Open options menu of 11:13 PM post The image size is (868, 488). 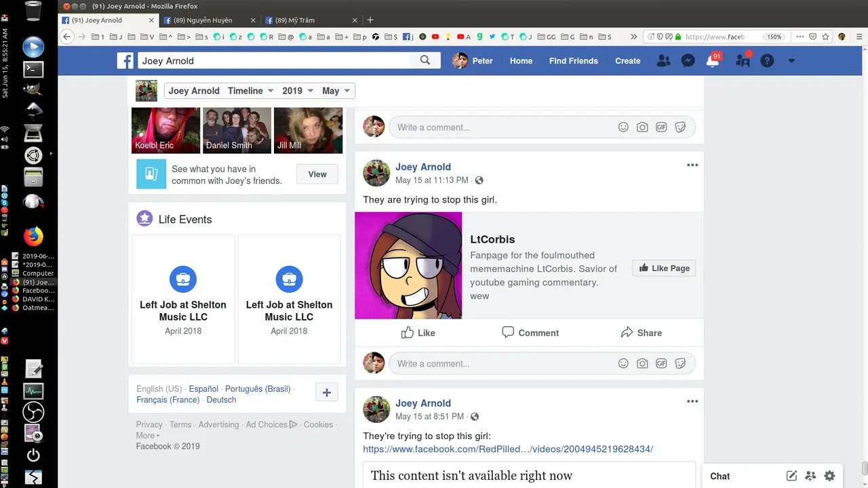tap(692, 165)
